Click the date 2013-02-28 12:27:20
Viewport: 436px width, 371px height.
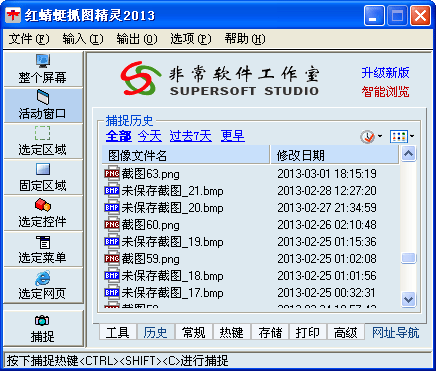[x=327, y=191]
